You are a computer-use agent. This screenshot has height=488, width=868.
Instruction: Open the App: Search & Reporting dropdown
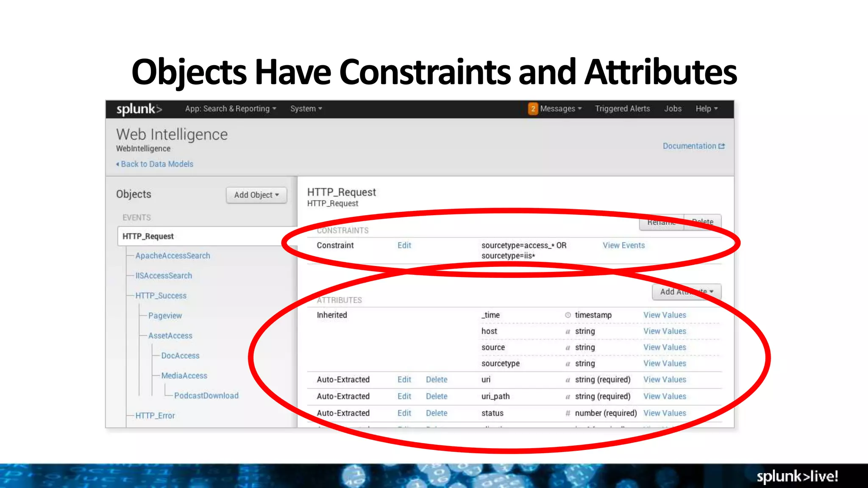[231, 109]
